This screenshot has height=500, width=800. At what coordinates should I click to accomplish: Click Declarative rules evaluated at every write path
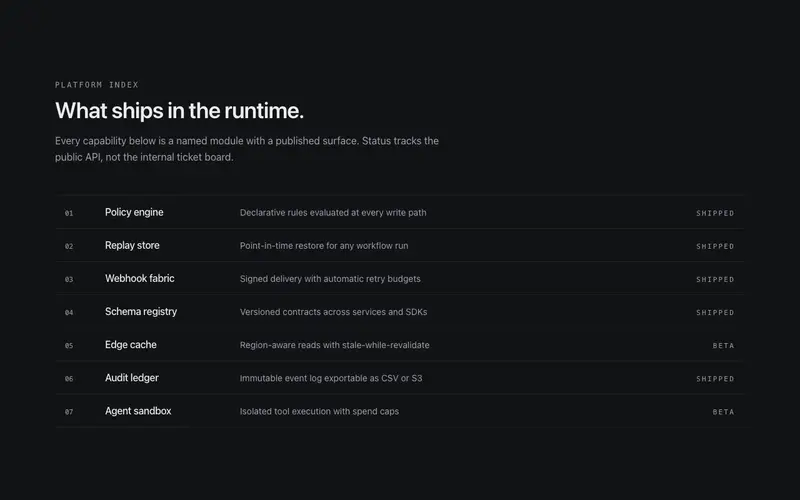333,213
